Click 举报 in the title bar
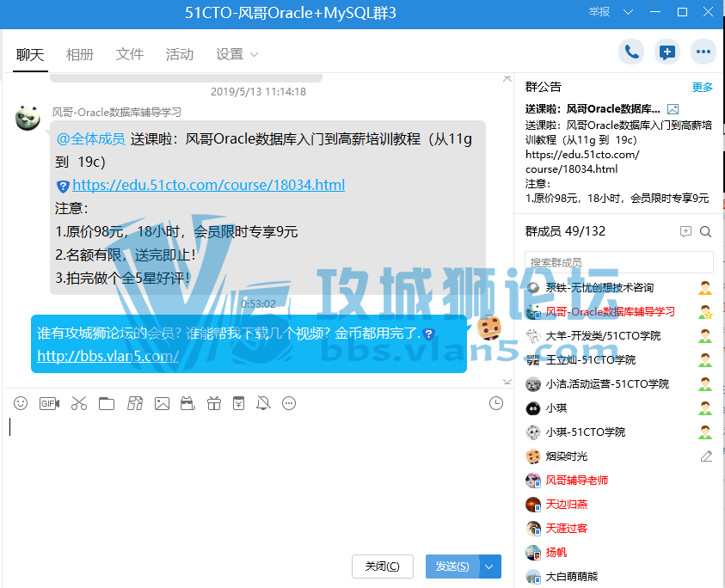This screenshot has height=588, width=725. (599, 12)
